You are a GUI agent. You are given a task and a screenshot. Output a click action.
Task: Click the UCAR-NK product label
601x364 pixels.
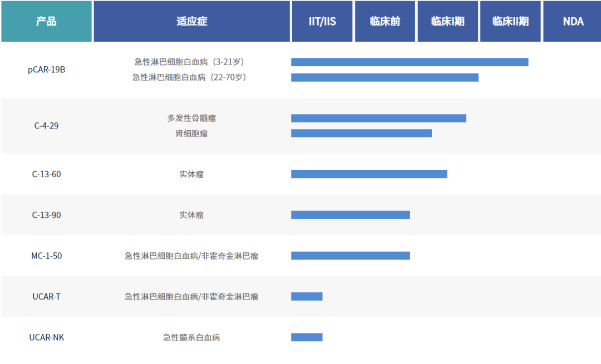pos(46,337)
